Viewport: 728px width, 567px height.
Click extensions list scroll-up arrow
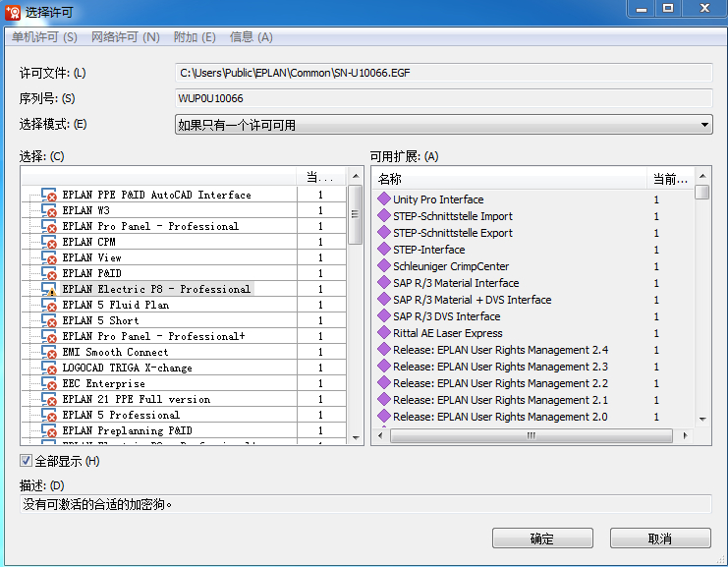pyautogui.click(x=702, y=176)
